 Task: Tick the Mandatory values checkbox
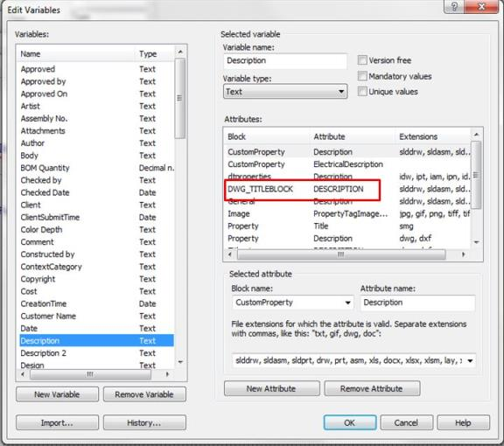[x=362, y=76]
